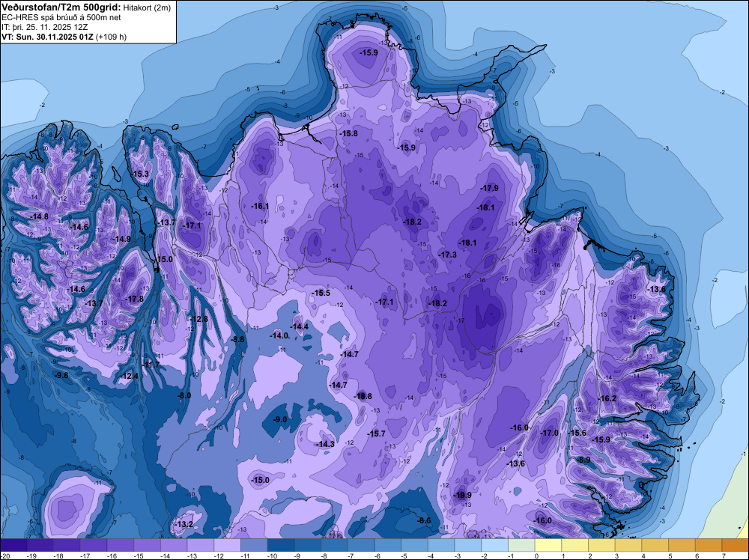Click the -12.8 temperature label

pyautogui.click(x=198, y=319)
